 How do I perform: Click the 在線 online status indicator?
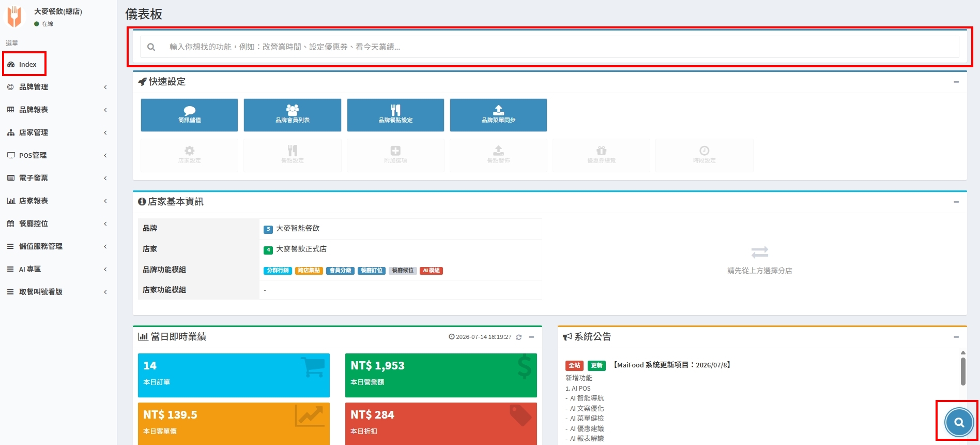point(44,24)
